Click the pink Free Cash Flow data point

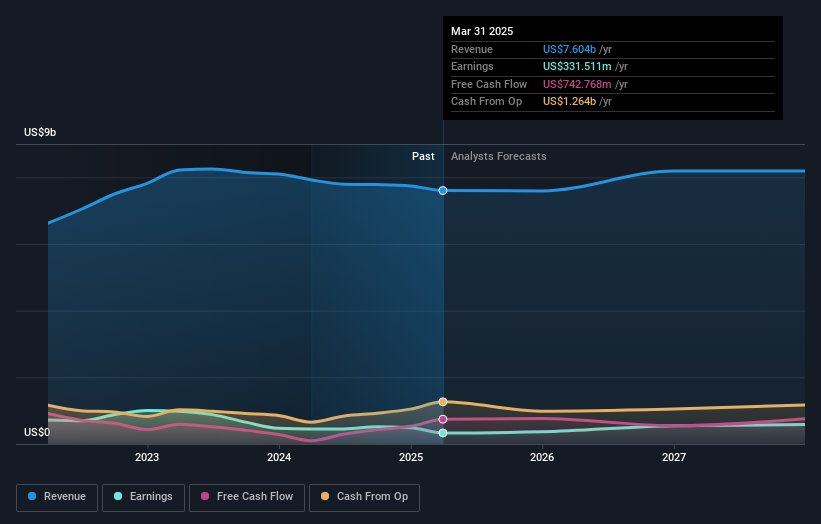443,419
